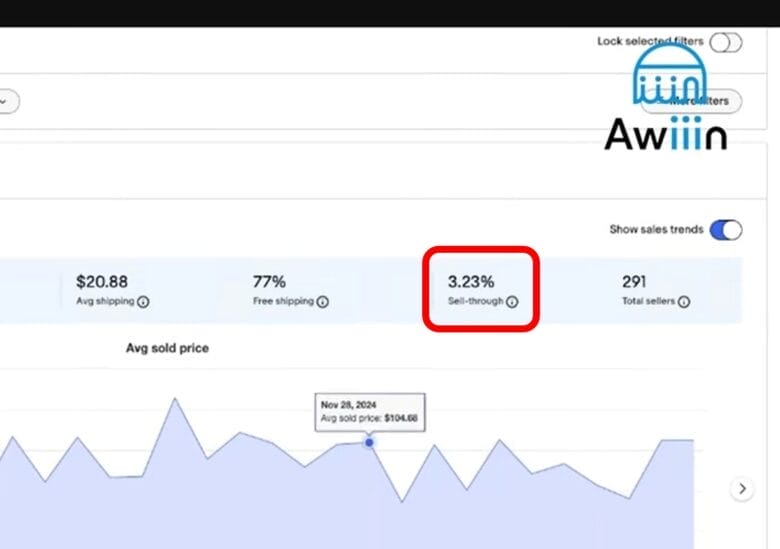
Task: Click the 77% Free shipping value
Action: pos(268,282)
